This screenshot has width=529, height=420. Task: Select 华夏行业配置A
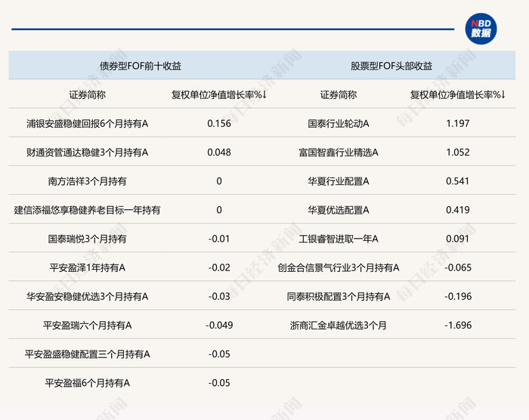339,181
